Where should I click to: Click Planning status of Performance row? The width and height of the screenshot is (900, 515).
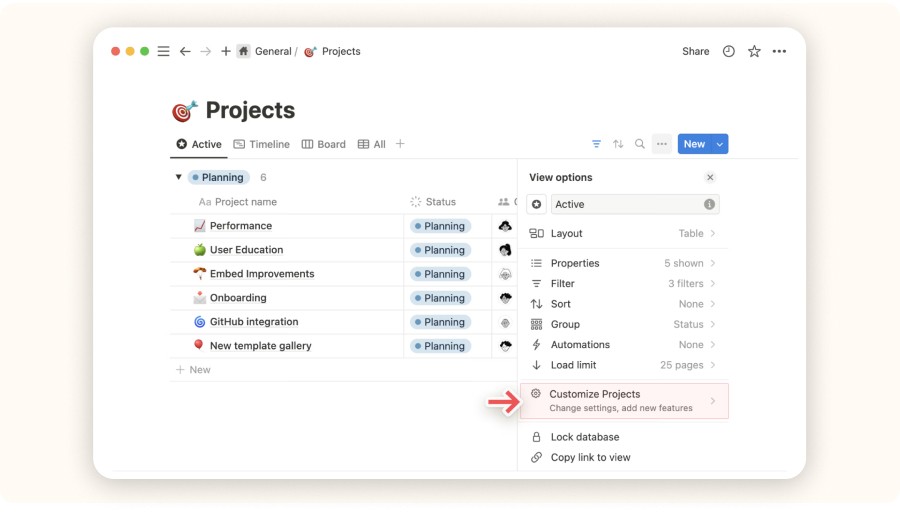coord(440,226)
